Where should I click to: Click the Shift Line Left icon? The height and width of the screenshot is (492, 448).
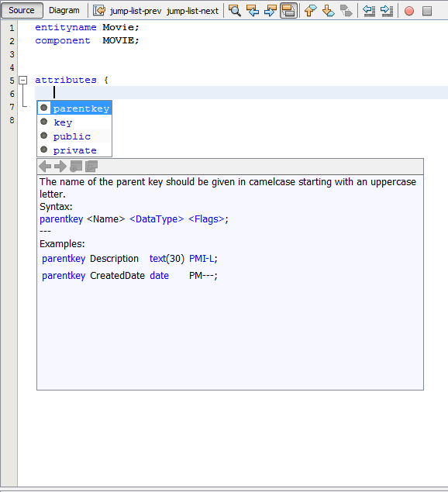pos(369,11)
